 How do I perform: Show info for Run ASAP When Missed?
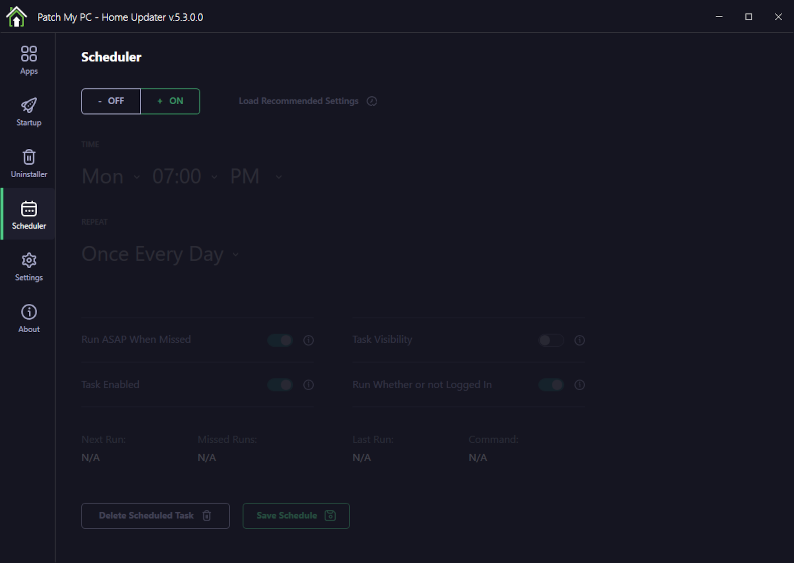[308, 340]
